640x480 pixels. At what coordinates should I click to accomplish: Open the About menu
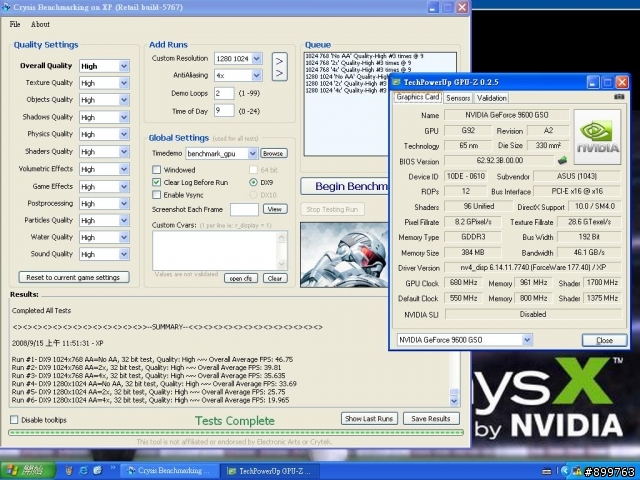click(x=40, y=24)
